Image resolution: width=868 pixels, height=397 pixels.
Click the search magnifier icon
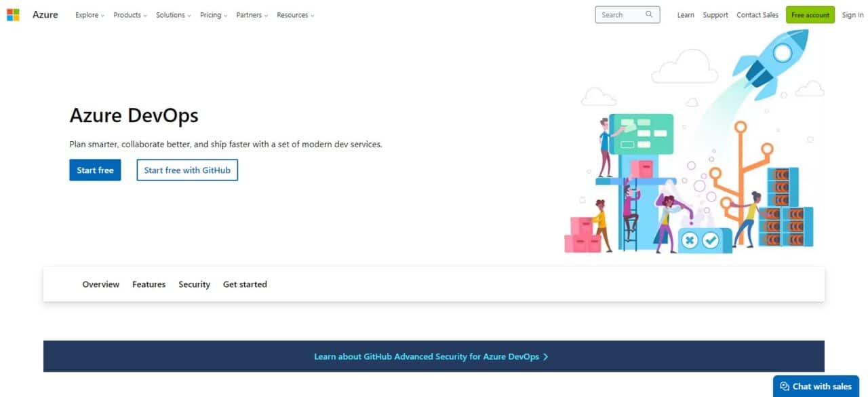649,14
